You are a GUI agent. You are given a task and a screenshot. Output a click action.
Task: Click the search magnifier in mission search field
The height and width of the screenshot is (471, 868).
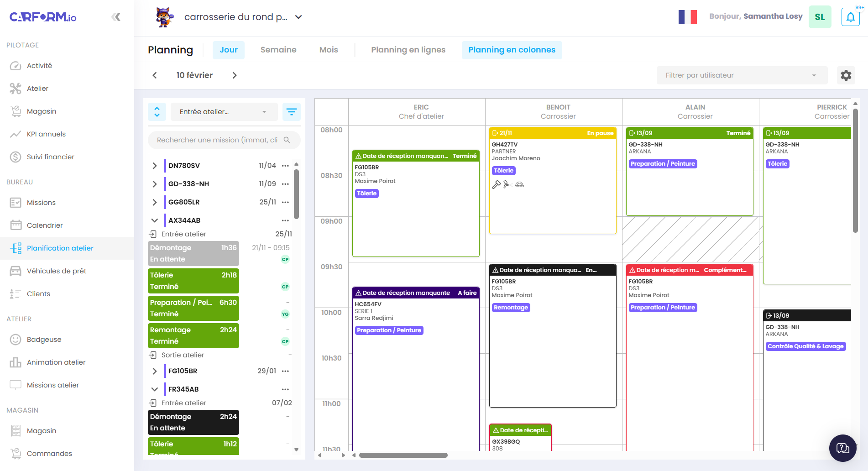(288, 140)
